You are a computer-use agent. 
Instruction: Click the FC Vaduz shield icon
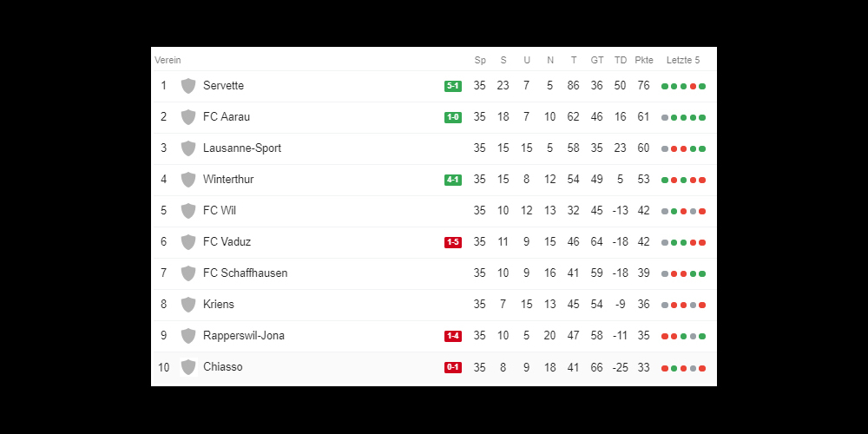tap(188, 242)
